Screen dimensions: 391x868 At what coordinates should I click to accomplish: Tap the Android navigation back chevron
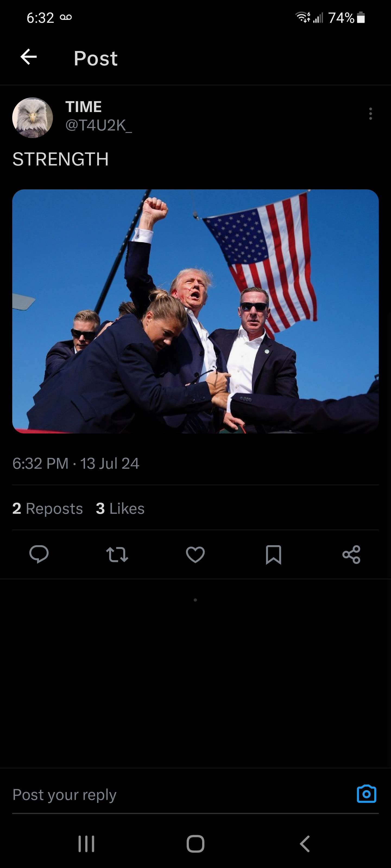tap(305, 844)
